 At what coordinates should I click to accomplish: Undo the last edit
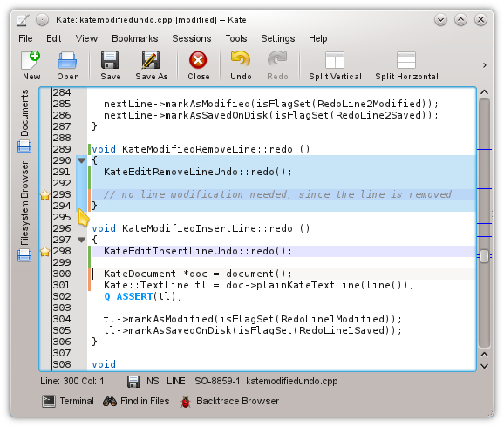tap(241, 59)
